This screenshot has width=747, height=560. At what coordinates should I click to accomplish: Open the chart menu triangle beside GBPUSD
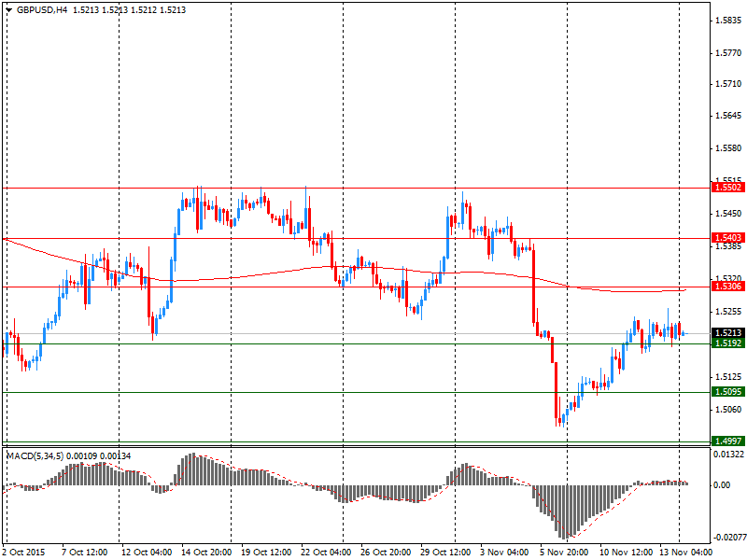pos(8,10)
